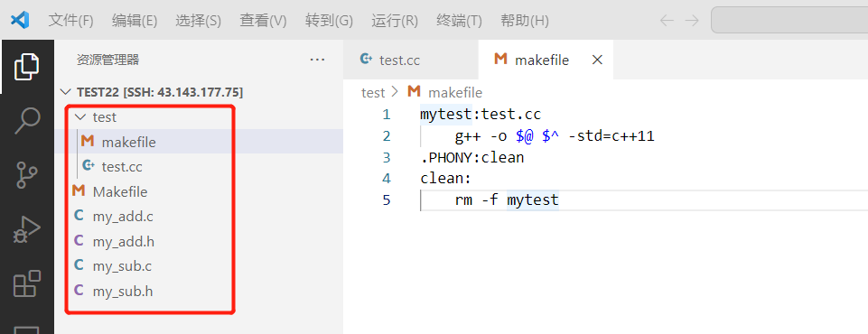Open the 查看(V) menu
The height and width of the screenshot is (334, 868).
click(x=263, y=21)
